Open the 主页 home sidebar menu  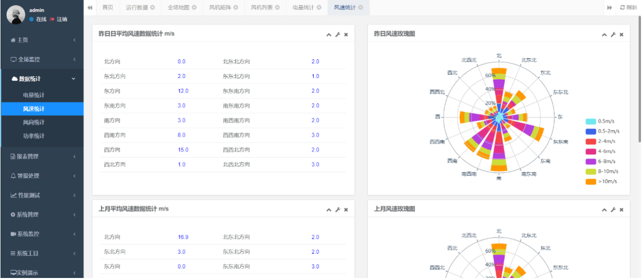42,40
